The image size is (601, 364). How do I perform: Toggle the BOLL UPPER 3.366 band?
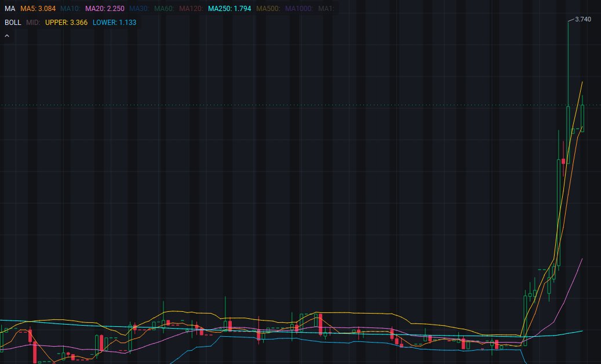coord(66,22)
